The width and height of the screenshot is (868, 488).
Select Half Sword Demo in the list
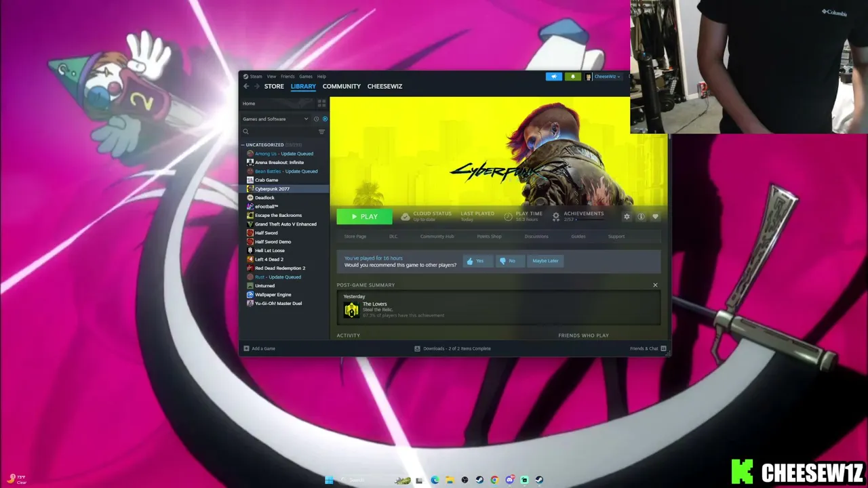(285, 242)
